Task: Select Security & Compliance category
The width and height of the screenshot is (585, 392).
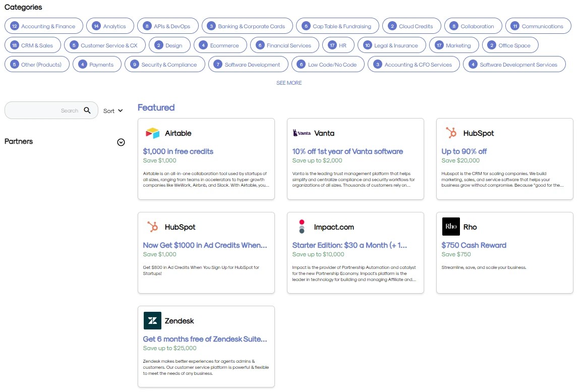Action: tap(165, 64)
